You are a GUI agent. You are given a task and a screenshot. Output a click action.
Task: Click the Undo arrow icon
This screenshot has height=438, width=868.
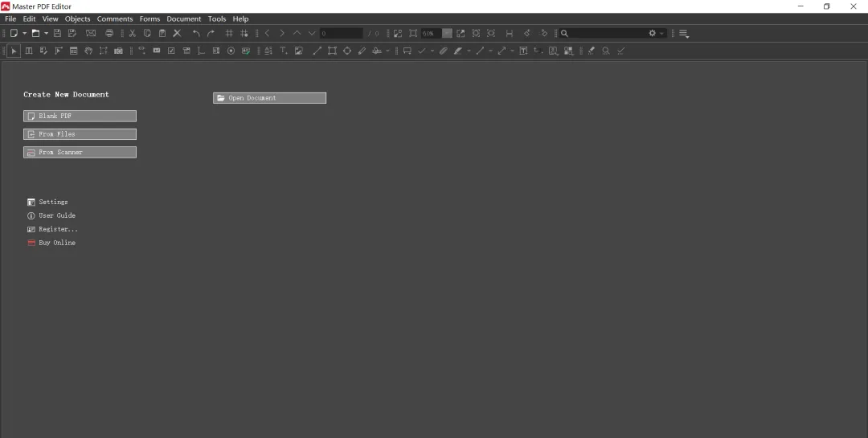click(x=196, y=33)
